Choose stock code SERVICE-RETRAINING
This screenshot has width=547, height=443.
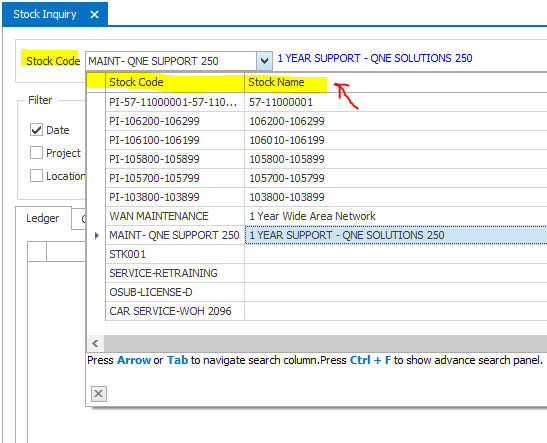[175, 273]
